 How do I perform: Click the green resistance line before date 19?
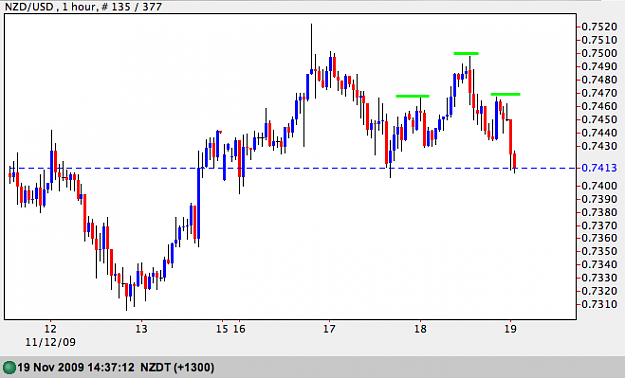tap(505, 94)
